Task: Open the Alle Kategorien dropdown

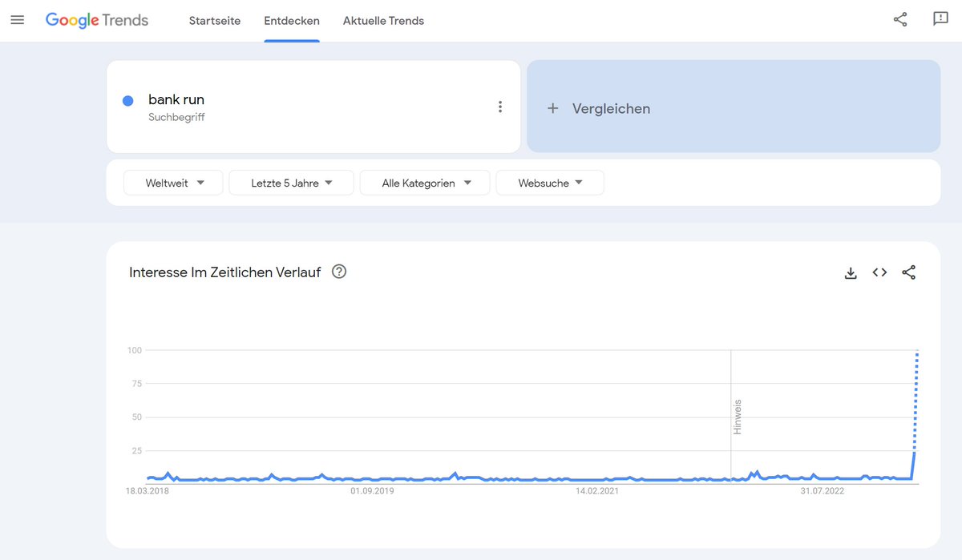Action: [425, 183]
